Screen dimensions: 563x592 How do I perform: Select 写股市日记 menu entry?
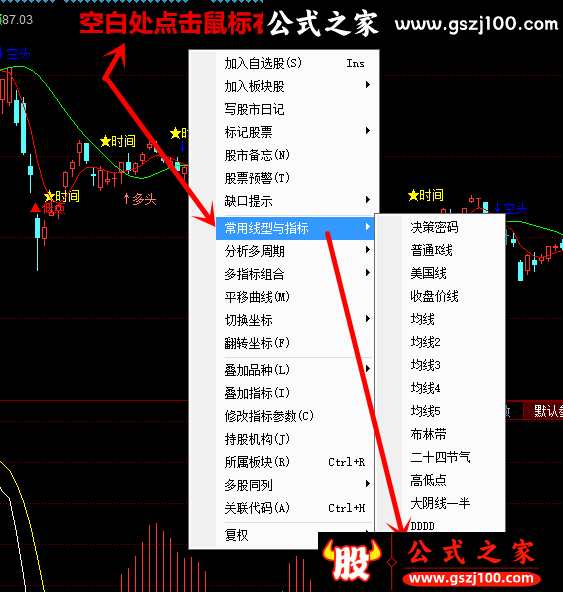coord(295,109)
